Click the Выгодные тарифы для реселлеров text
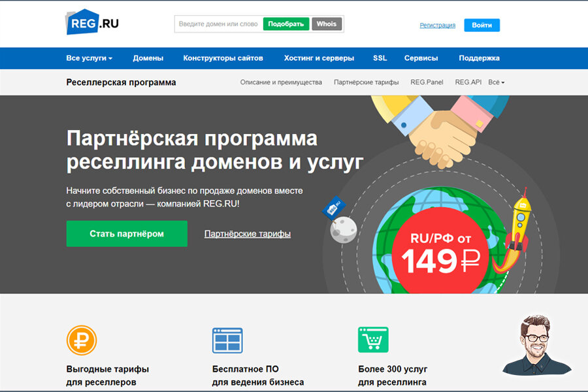588x392 pixels. pyautogui.click(x=108, y=376)
